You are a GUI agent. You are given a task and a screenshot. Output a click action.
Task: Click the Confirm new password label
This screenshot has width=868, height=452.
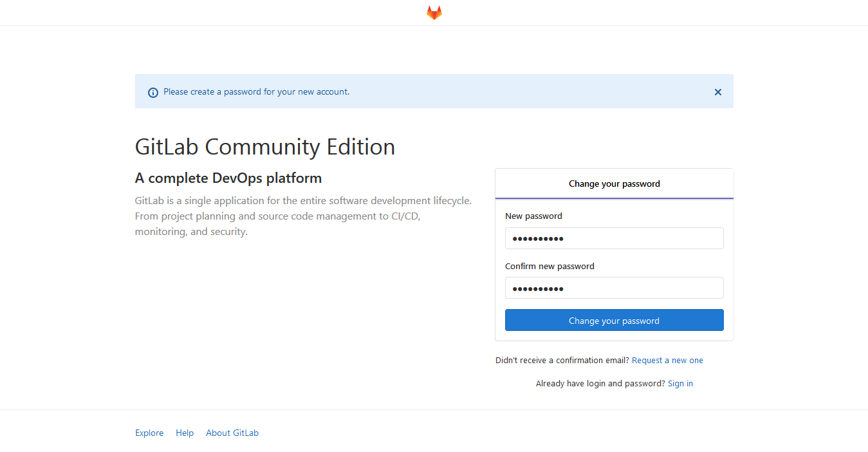click(549, 266)
